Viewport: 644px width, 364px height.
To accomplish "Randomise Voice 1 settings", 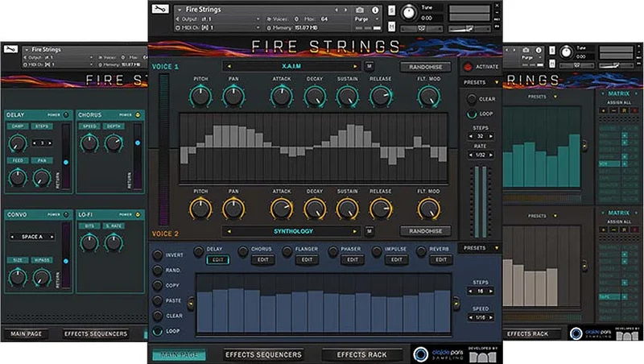I will (426, 67).
